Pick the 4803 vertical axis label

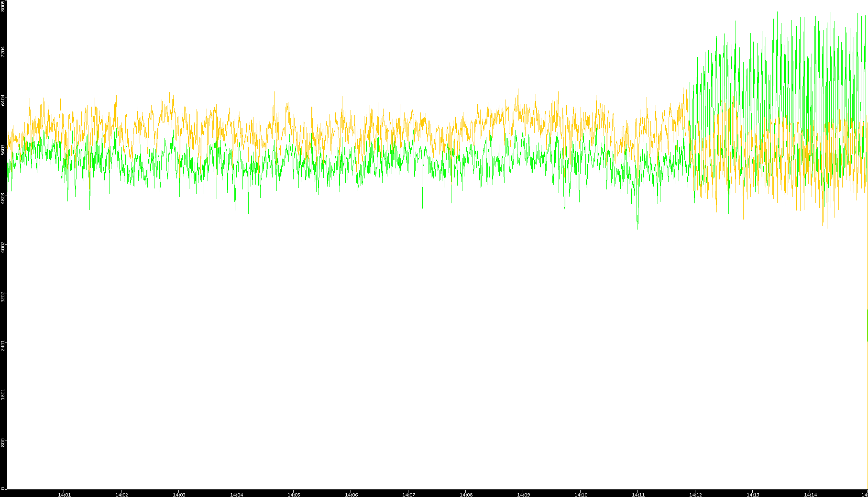pos(3,199)
